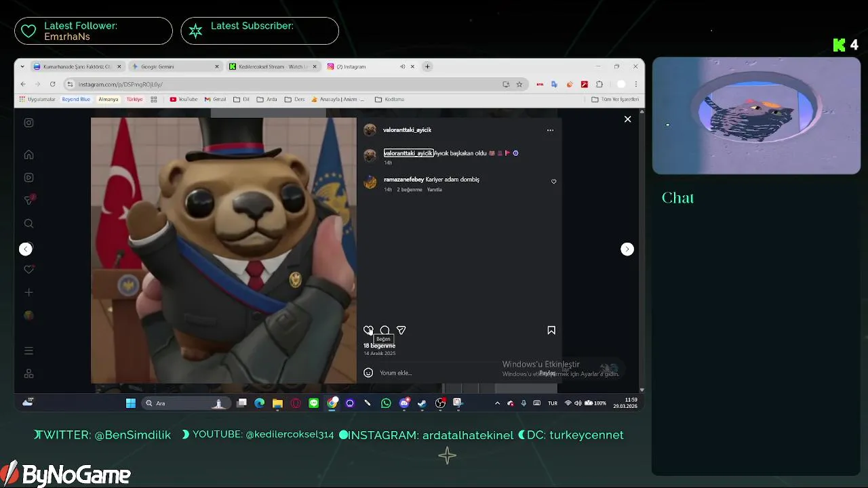Click the browser back arrow
Image resolution: width=868 pixels, height=488 pixels.
[x=22, y=84]
